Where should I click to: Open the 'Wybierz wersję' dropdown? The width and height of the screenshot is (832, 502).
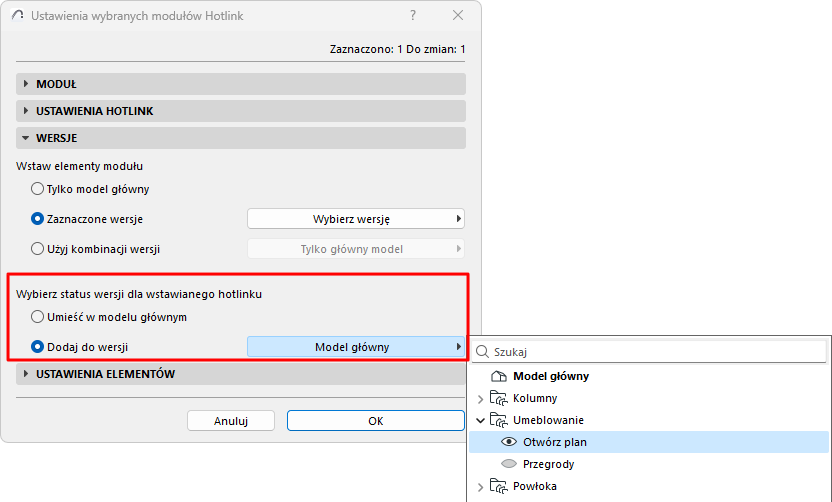356,219
